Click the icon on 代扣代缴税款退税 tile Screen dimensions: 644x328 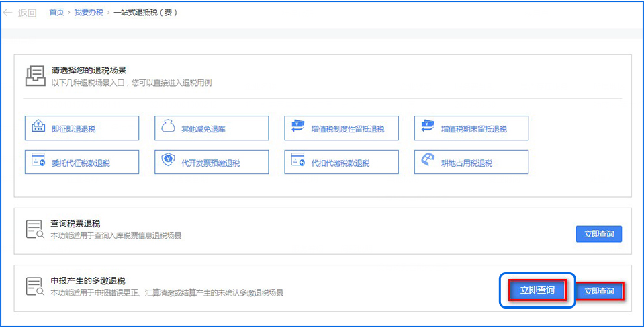click(297, 161)
